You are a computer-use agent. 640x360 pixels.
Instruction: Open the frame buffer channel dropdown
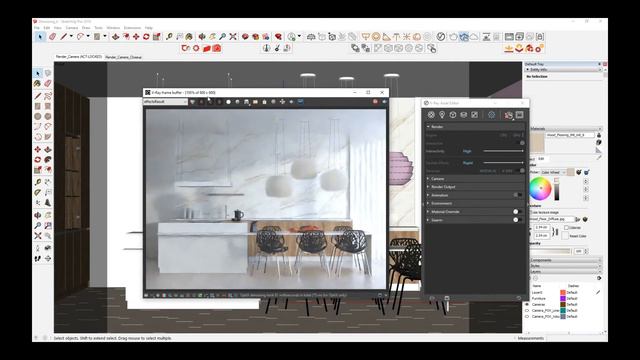(165, 102)
